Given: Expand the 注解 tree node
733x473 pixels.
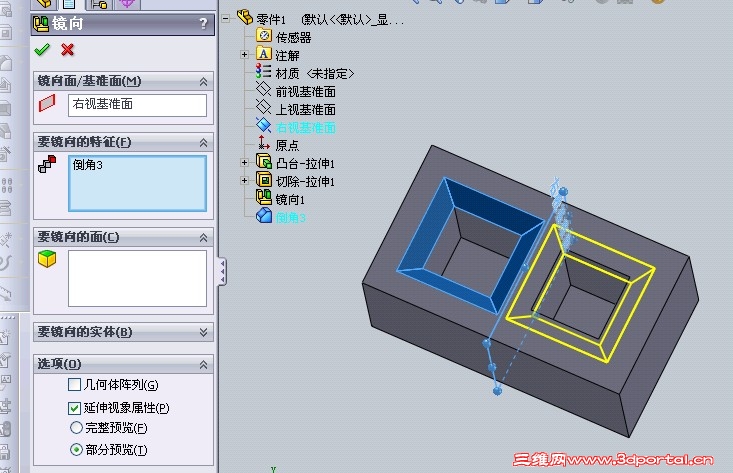Looking at the screenshot, I should click(x=244, y=55).
